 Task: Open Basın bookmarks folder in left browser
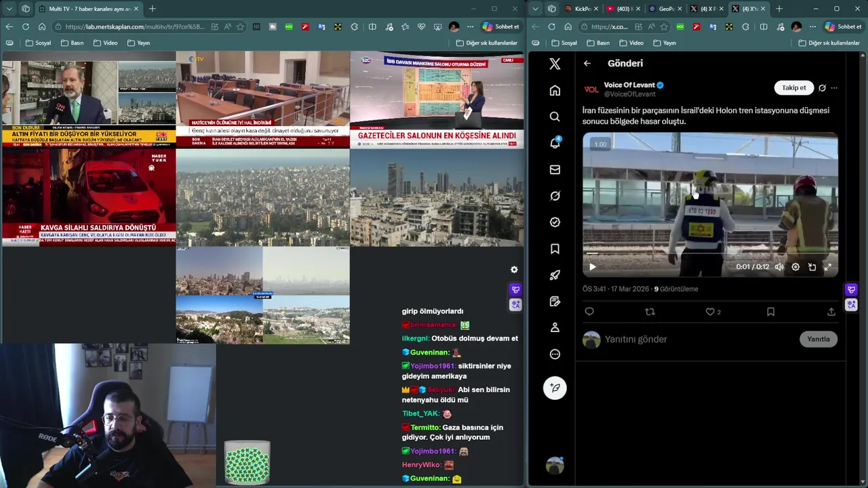coord(72,43)
